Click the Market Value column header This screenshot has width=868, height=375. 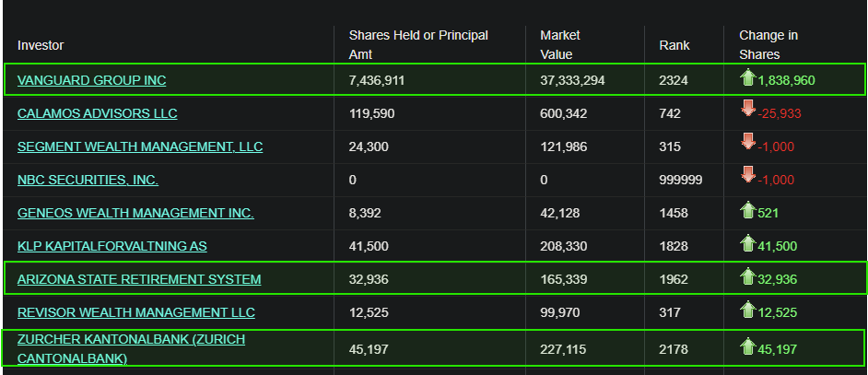(x=560, y=45)
